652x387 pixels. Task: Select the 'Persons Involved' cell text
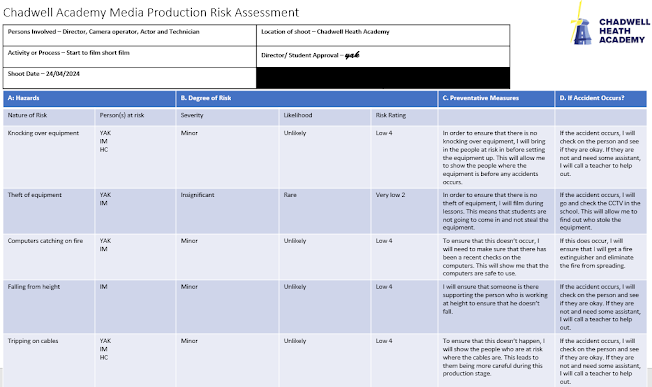[x=104, y=32]
